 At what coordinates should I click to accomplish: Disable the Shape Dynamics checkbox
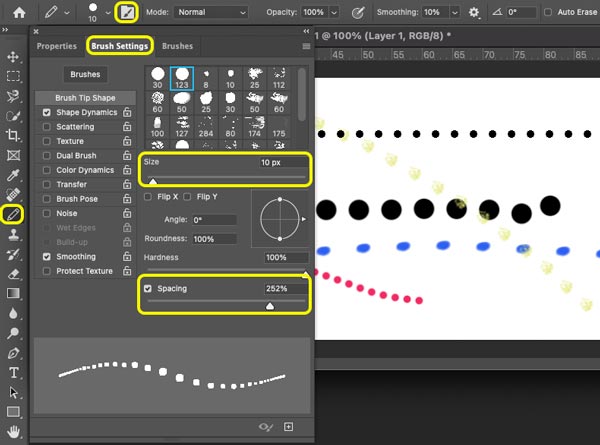point(47,112)
